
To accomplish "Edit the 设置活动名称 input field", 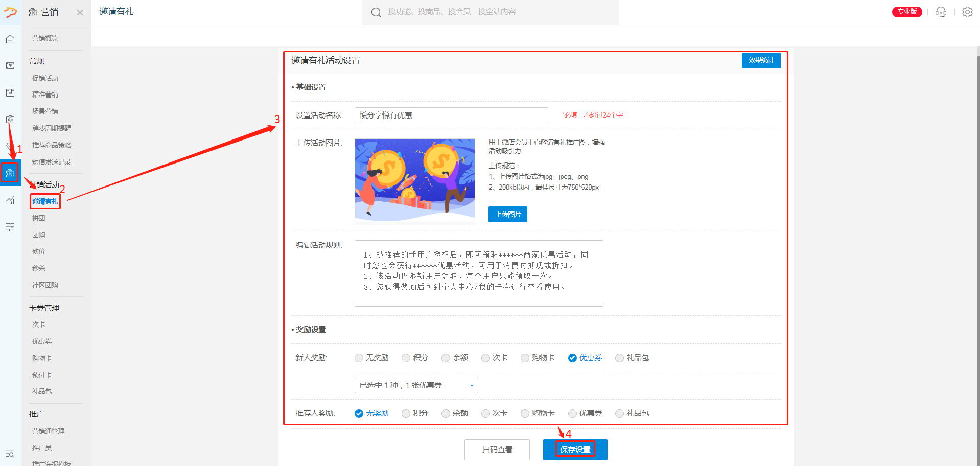I will (x=451, y=115).
